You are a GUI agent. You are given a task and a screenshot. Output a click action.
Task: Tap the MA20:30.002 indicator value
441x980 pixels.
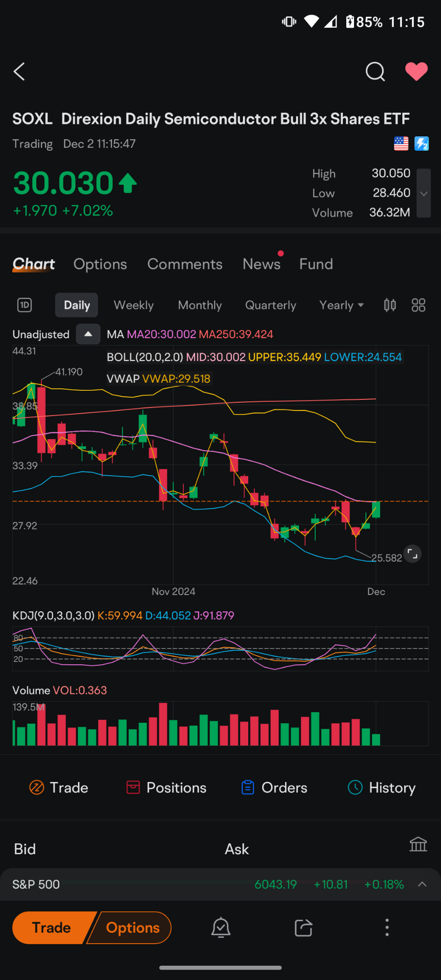point(161,334)
